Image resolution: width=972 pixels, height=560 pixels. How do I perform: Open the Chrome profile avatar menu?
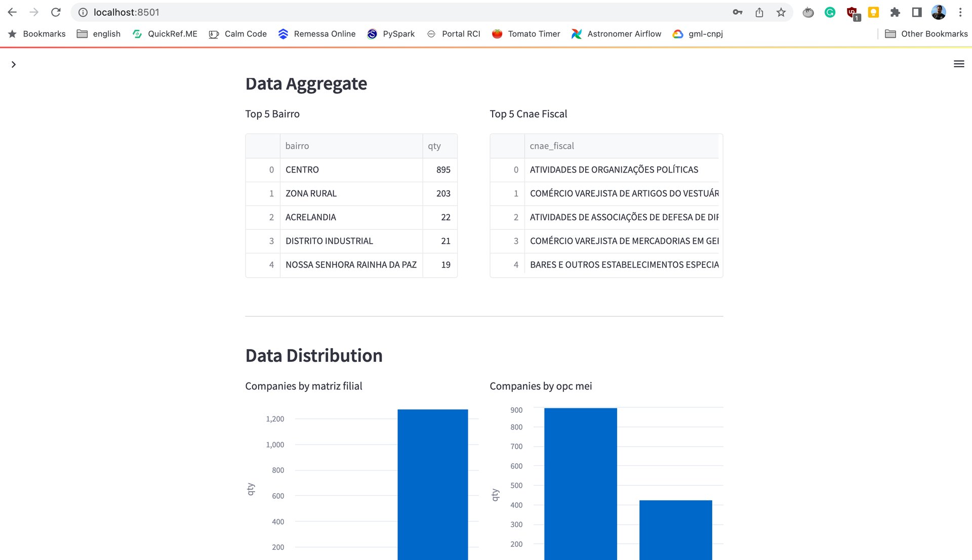pos(938,12)
